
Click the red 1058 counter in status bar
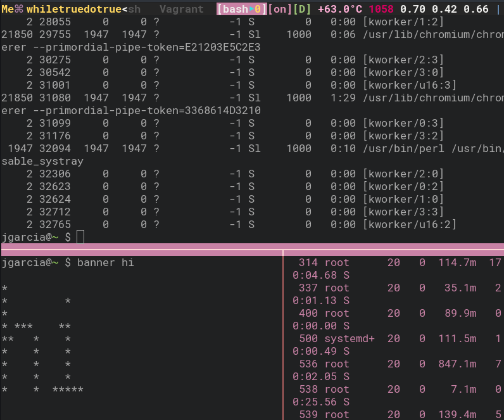[x=381, y=9]
